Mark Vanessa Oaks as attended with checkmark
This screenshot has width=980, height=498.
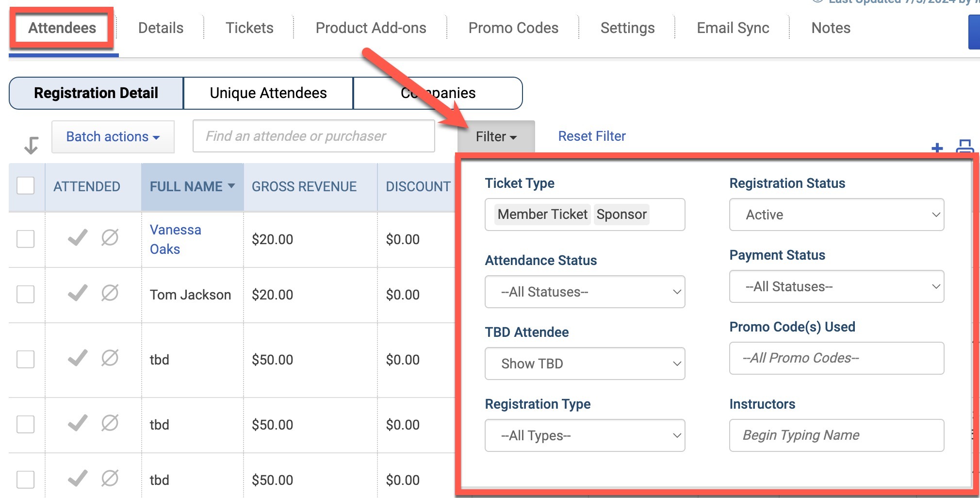pyautogui.click(x=78, y=237)
